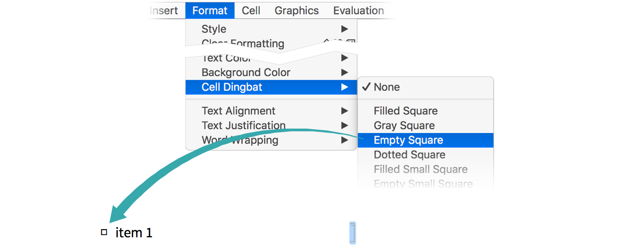Click the text 'item 1' in the cell
The image size is (644, 245).
(x=134, y=233)
